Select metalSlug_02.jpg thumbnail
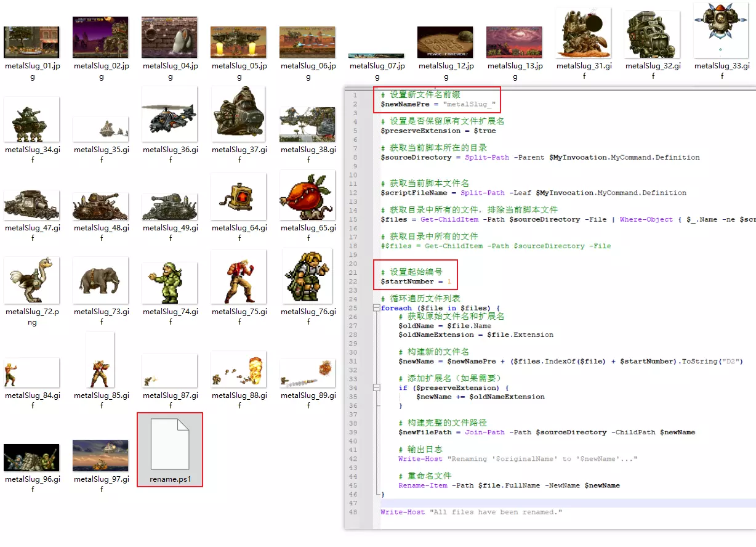 100,37
